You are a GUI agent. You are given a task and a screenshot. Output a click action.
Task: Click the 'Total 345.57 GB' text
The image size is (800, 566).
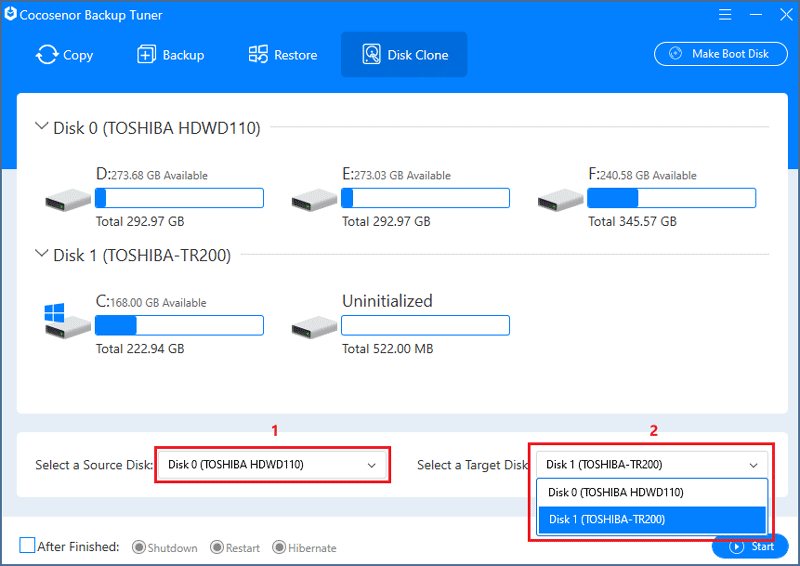(x=632, y=222)
